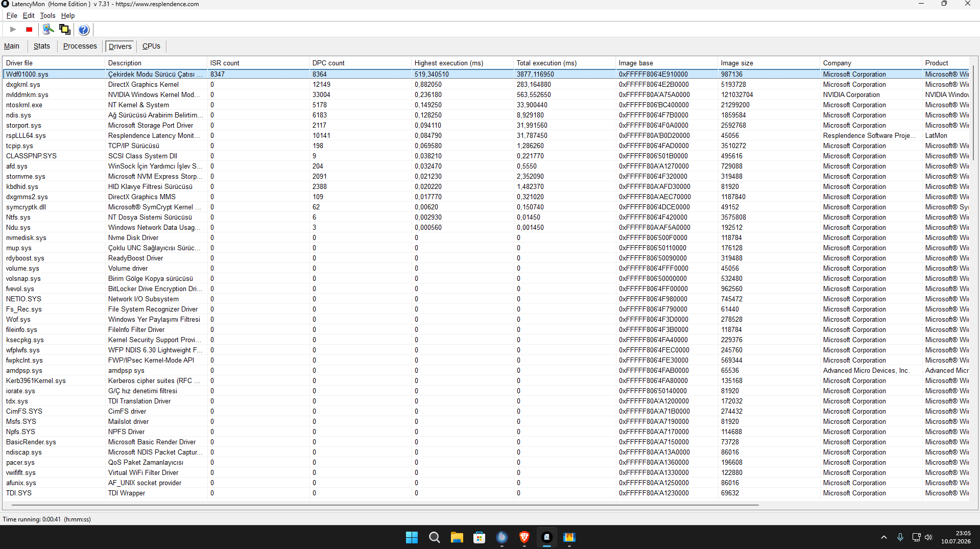Click the 'Virtual WiFi Filter Driver' description
The height and width of the screenshot is (549, 980).
coord(143,472)
